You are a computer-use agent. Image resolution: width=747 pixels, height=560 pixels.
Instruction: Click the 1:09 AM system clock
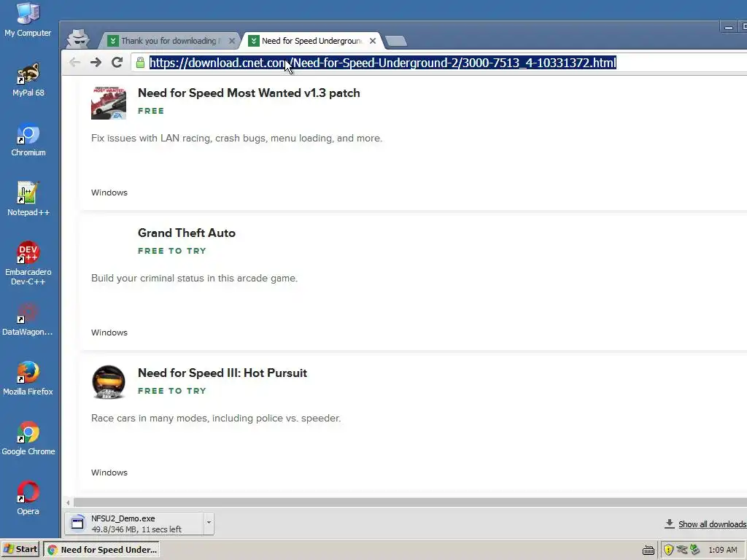click(722, 550)
